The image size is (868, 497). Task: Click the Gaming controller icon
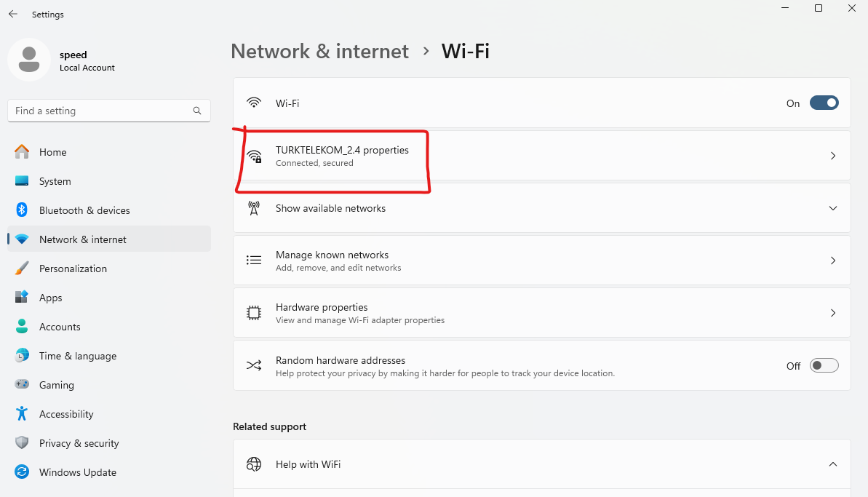(22, 385)
